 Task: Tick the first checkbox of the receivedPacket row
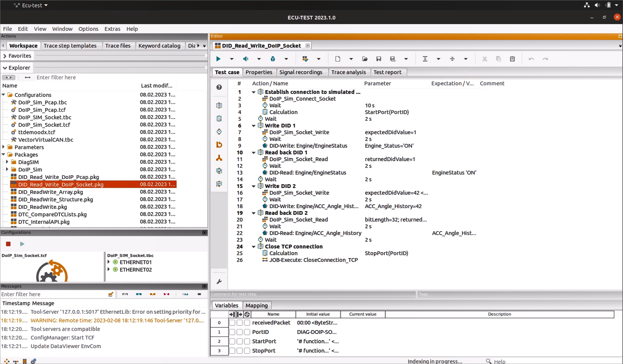[232, 323]
